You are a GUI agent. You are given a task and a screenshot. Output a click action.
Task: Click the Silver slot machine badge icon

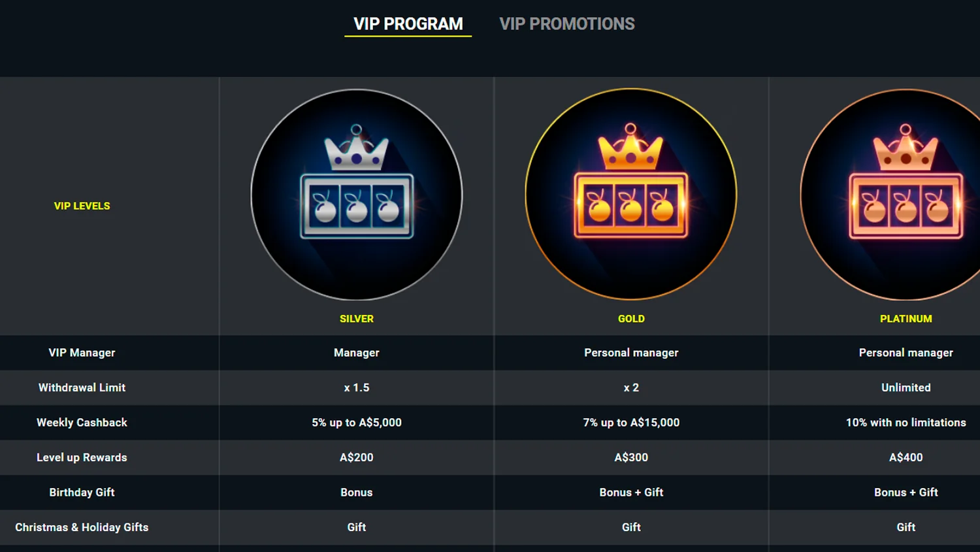point(357,195)
